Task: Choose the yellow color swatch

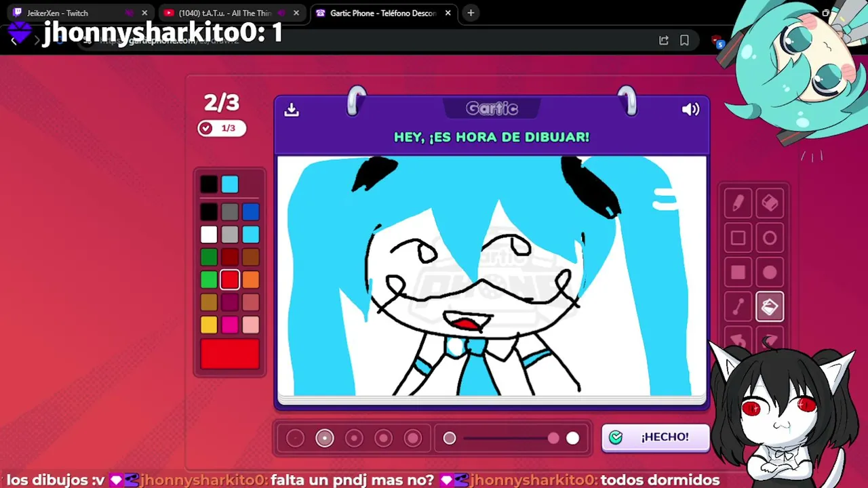Action: (x=209, y=325)
